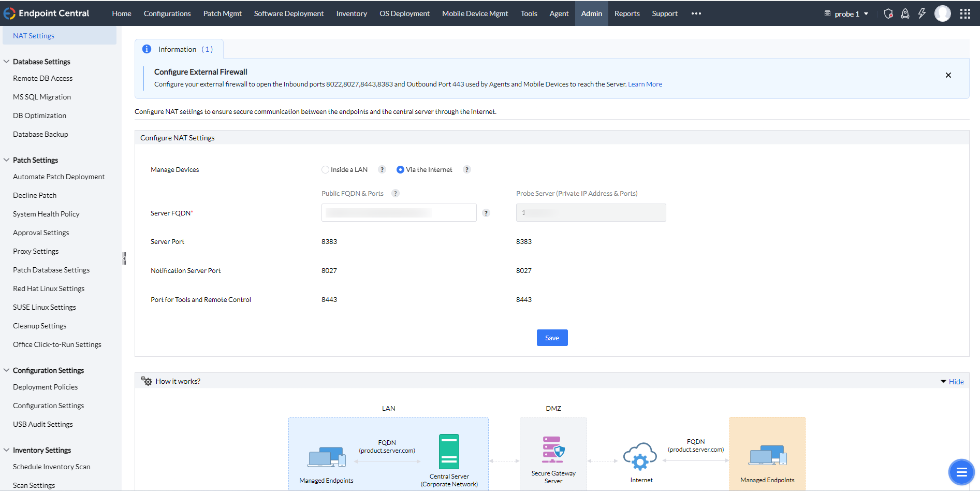Open the Configurations menu
The height and width of the screenshot is (491, 980).
[167, 13]
